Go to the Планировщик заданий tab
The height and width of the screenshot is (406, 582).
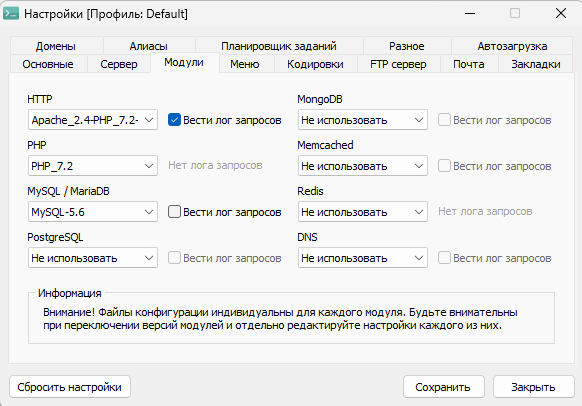279,46
